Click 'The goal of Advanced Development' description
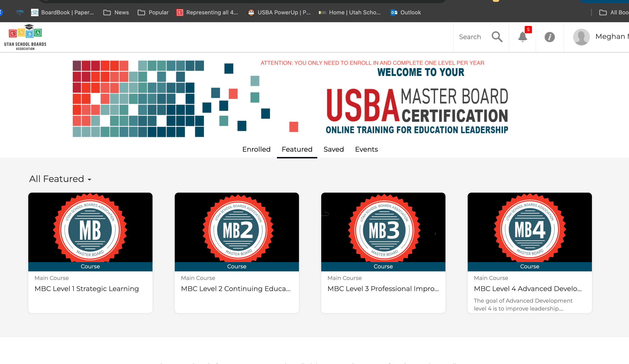 [523, 304]
